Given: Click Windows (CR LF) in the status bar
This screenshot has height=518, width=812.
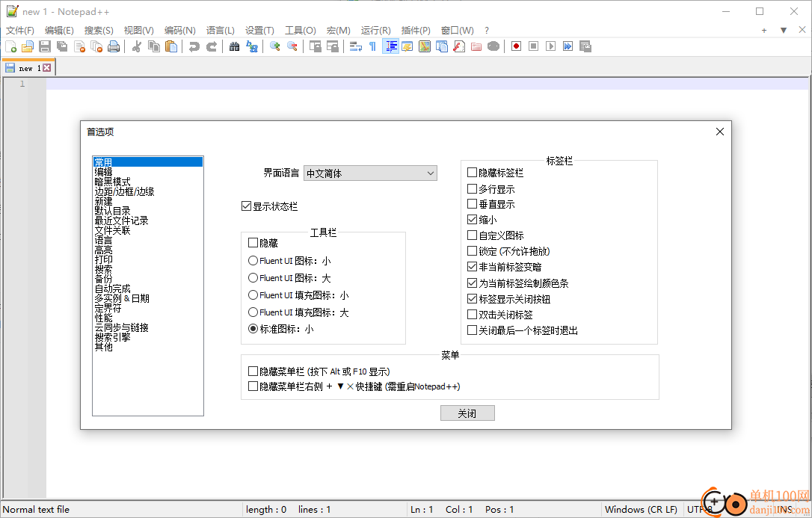Looking at the screenshot, I should pyautogui.click(x=641, y=510).
